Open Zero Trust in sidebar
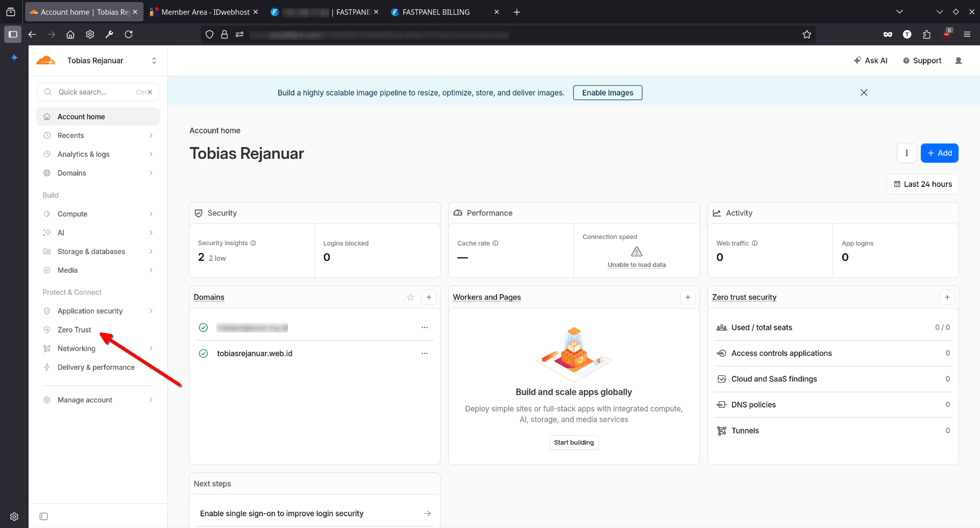This screenshot has width=980, height=528. coord(74,329)
